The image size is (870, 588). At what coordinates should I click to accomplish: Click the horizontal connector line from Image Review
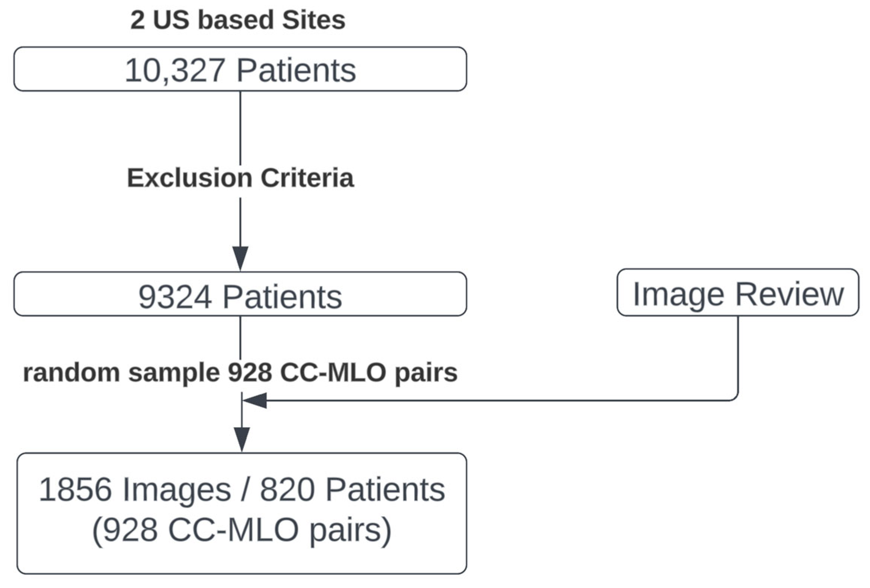(x=487, y=400)
